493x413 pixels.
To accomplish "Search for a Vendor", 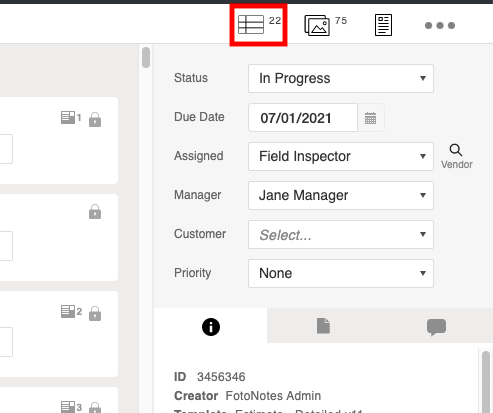I will (x=456, y=156).
